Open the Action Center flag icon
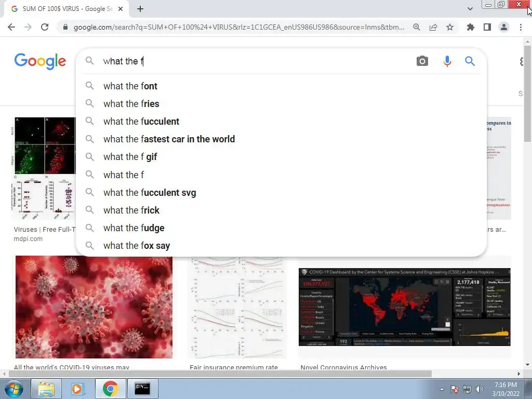532x399 pixels. 455,389
